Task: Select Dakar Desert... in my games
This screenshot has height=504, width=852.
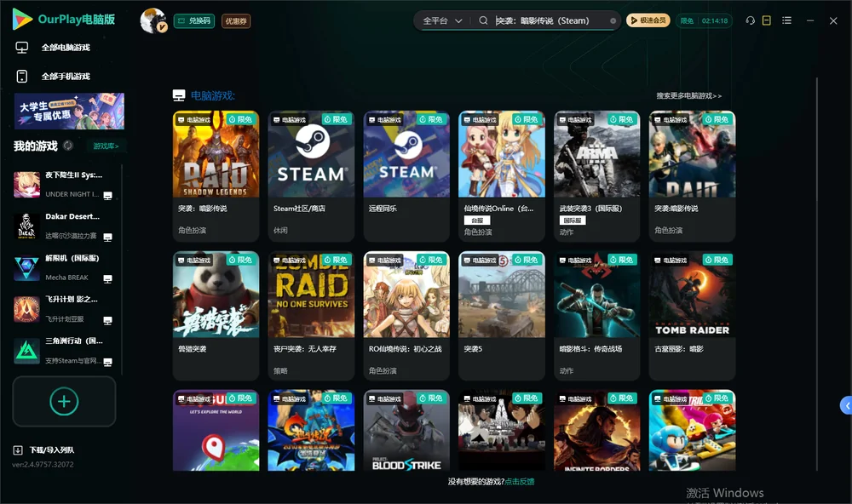Action: point(72,216)
